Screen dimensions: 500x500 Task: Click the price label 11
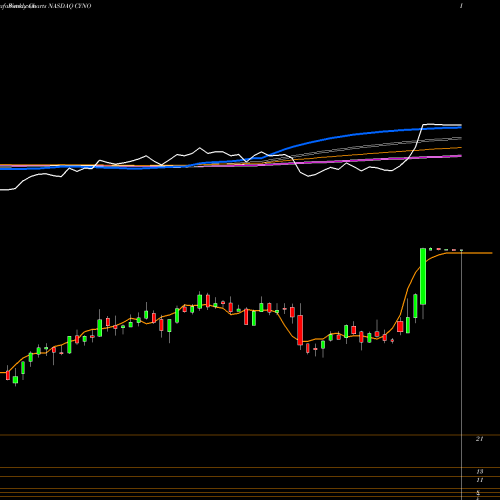coord(480,480)
